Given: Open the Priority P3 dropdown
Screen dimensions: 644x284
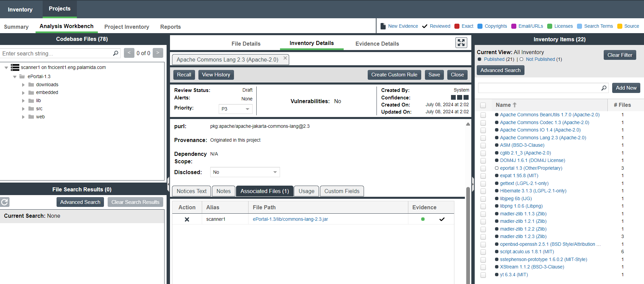Looking at the screenshot, I should click(x=235, y=109).
